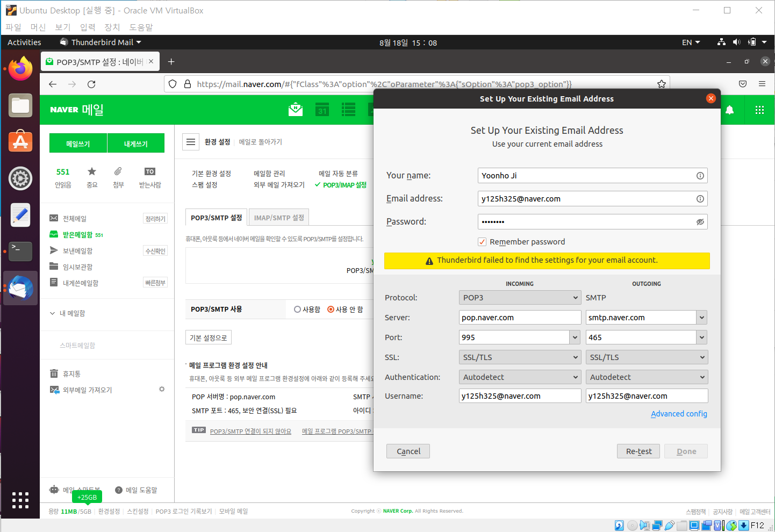Show the applications grid in the dock
775x532 pixels.
pyautogui.click(x=20, y=500)
